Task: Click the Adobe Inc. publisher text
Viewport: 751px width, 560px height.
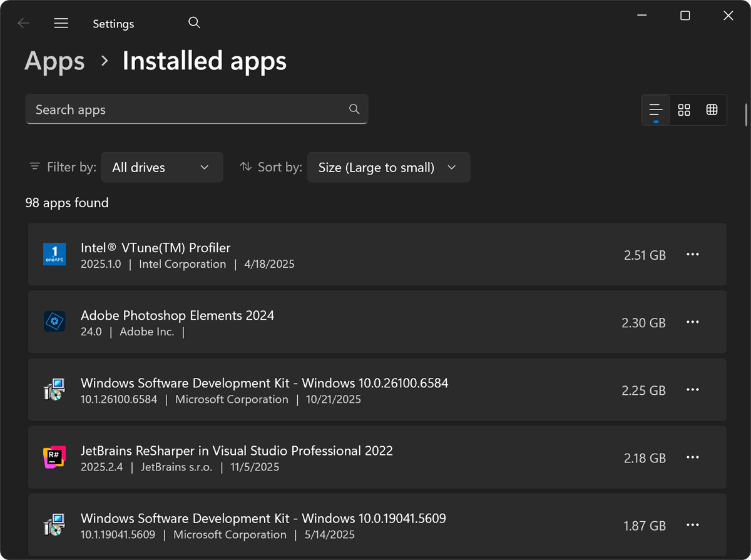Action: (147, 332)
